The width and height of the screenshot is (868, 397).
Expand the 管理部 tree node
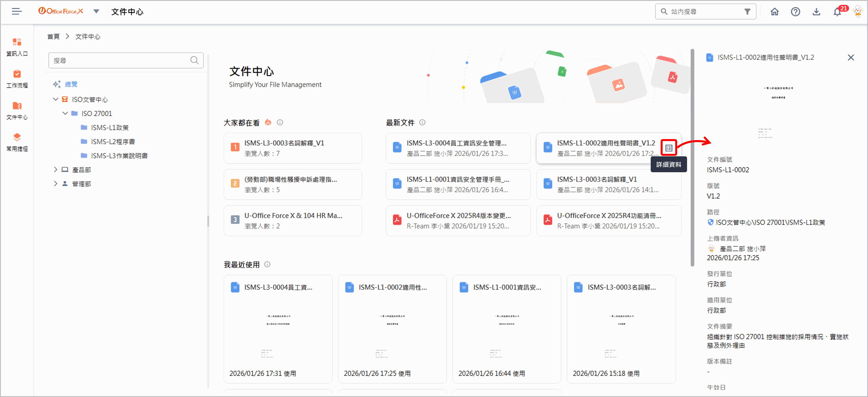click(x=56, y=184)
